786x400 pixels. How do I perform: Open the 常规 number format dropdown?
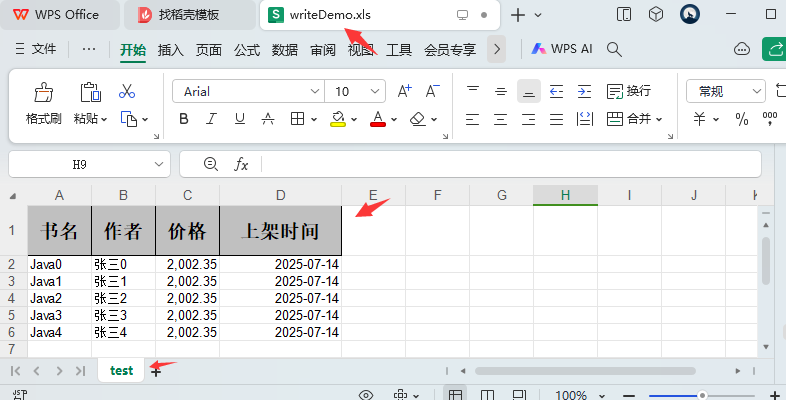(x=725, y=91)
